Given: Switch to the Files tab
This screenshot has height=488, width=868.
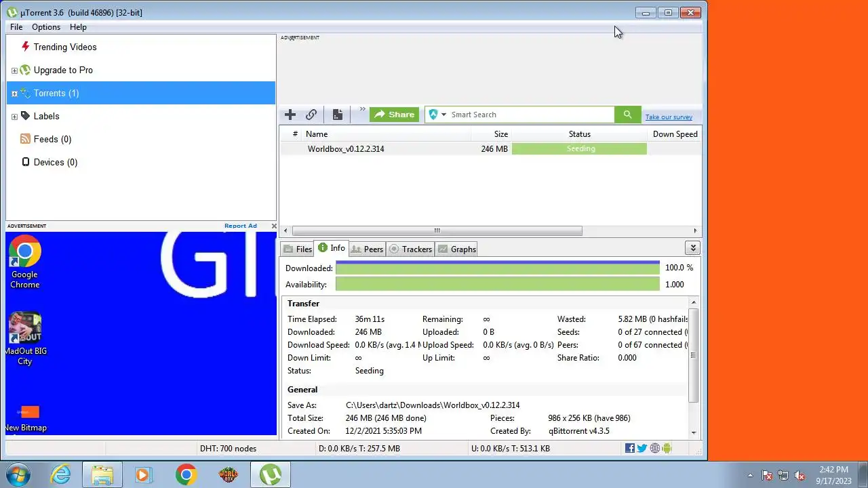Looking at the screenshot, I should 298,249.
